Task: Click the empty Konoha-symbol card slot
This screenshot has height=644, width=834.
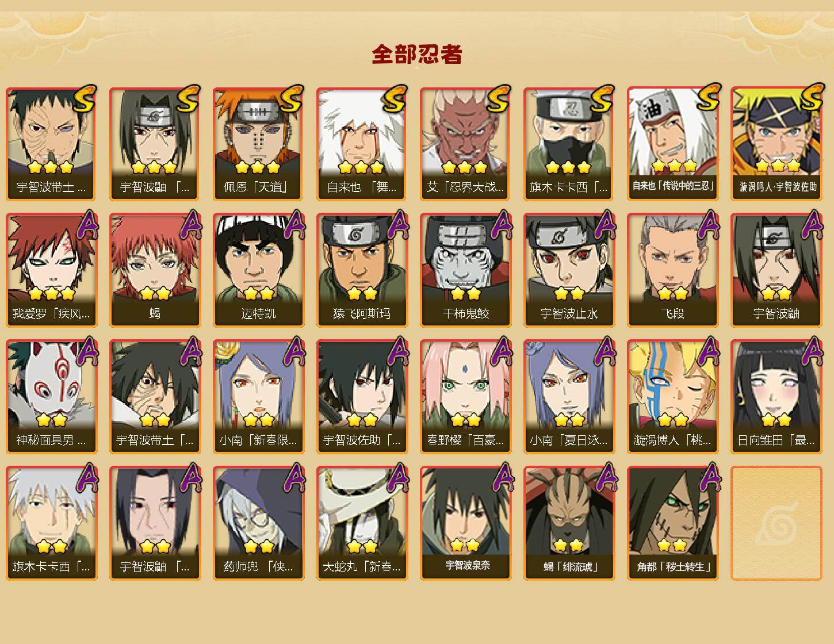Action: pyautogui.click(x=776, y=523)
